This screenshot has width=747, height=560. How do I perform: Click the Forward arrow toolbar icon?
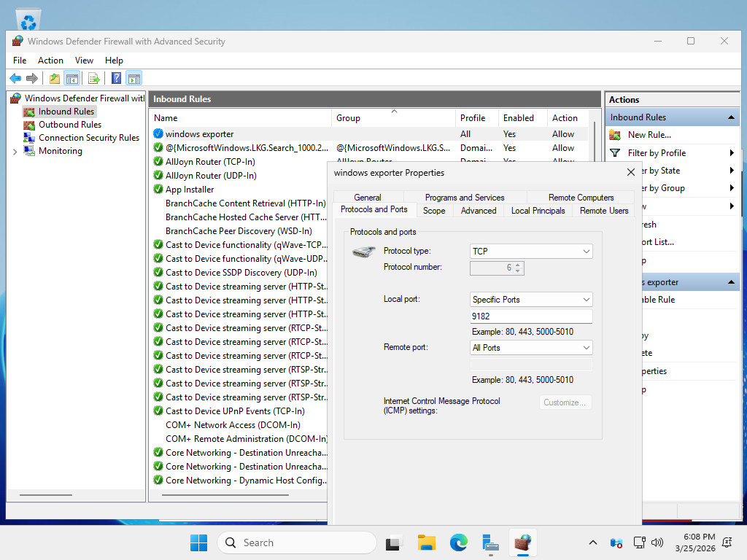tap(32, 78)
